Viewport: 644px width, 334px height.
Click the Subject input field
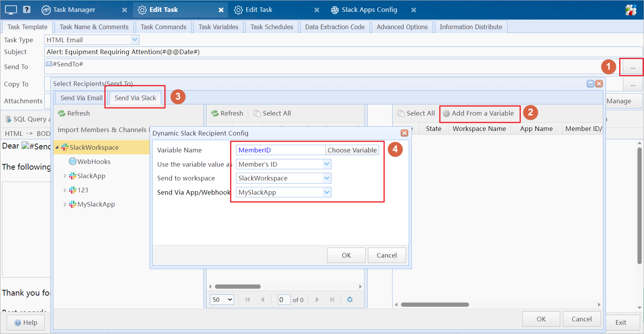point(343,52)
